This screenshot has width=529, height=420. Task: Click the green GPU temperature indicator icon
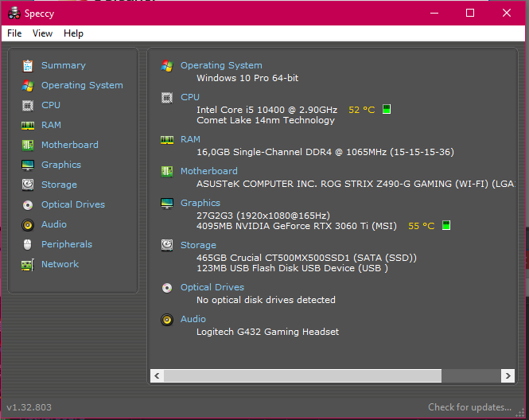tap(446, 225)
